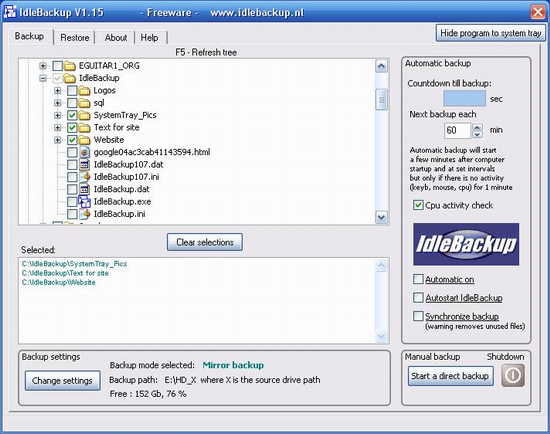The width and height of the screenshot is (550, 434).
Task: Click Hide program to system tray
Action: tap(490, 33)
